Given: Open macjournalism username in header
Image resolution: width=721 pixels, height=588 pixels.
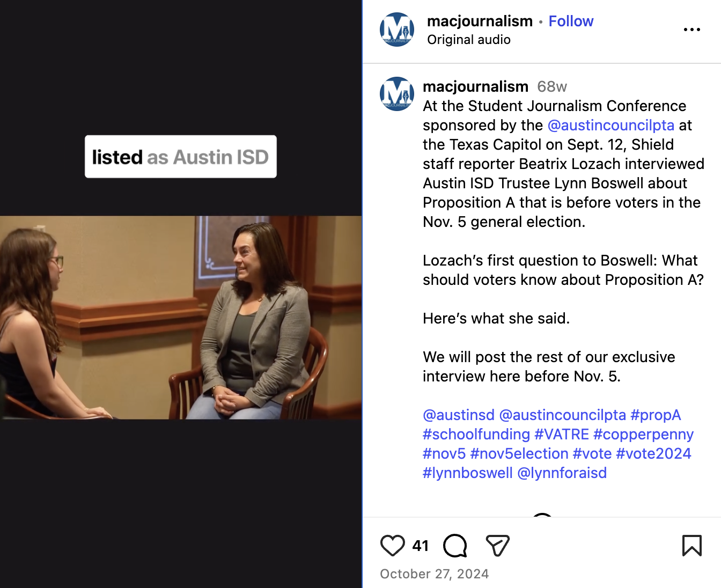Looking at the screenshot, I should (480, 21).
